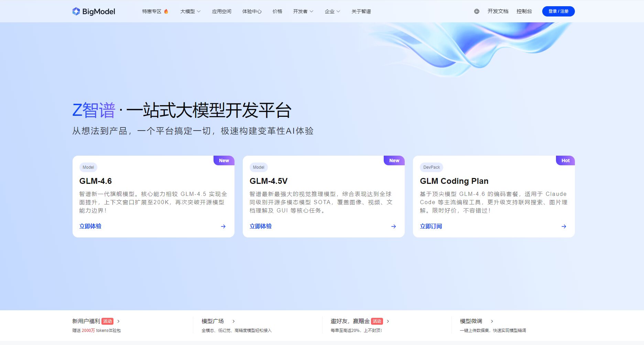Click the 邀好友，赢赠金 promotion entry

point(350,321)
